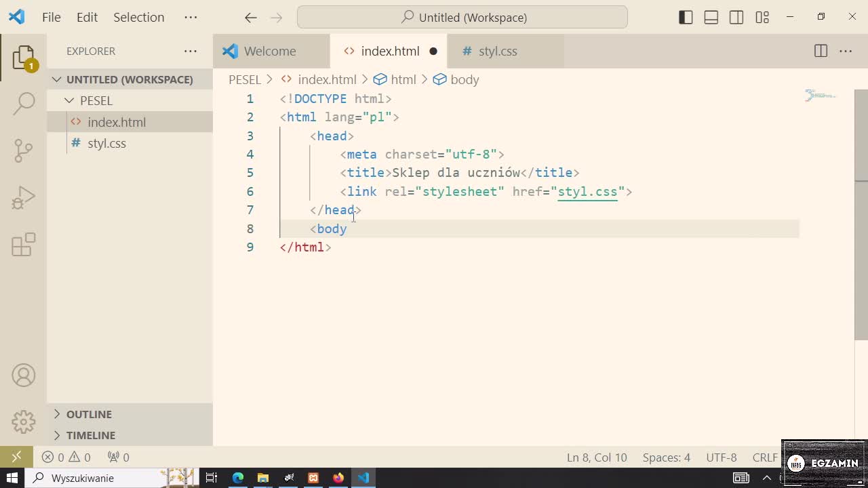Viewport: 868px width, 488px height.
Task: Open Firefox from the taskbar
Action: 338,478
